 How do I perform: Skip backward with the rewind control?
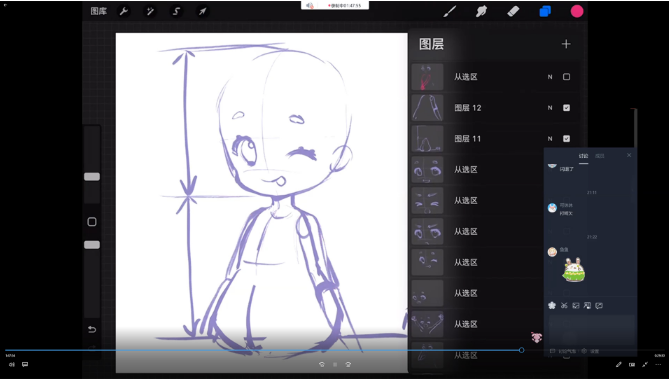(x=322, y=364)
